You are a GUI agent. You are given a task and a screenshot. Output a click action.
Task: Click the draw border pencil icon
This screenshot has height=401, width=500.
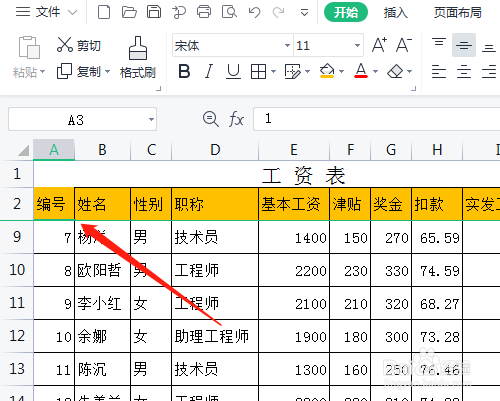tap(292, 71)
